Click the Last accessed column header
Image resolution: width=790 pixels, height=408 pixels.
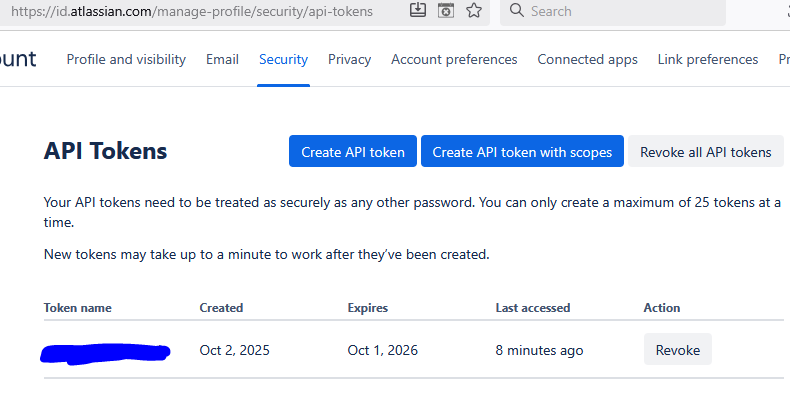coord(532,308)
